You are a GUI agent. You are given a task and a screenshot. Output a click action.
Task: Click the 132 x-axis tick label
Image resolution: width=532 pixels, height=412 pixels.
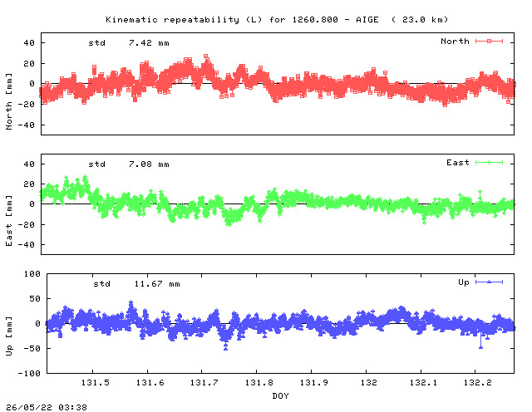(x=369, y=383)
